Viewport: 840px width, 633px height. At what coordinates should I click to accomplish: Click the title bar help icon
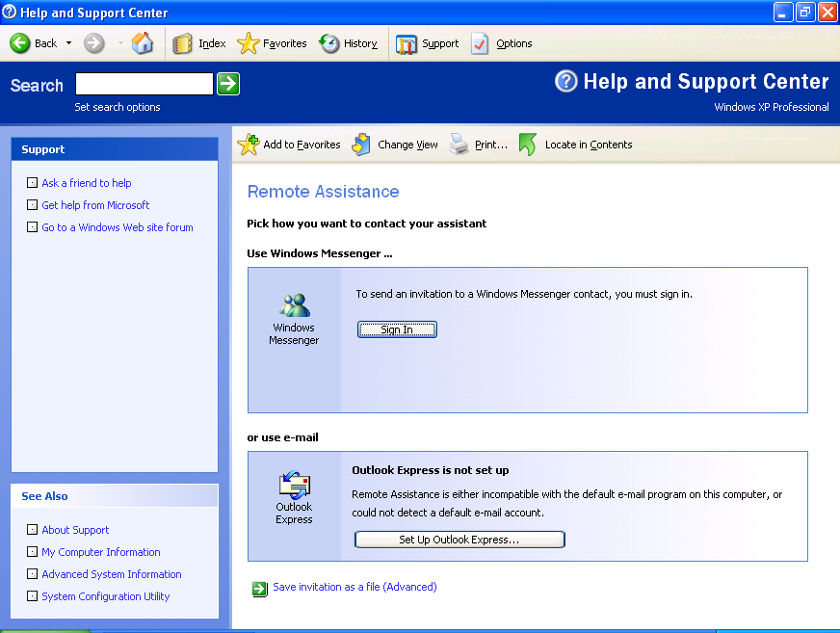10,12
